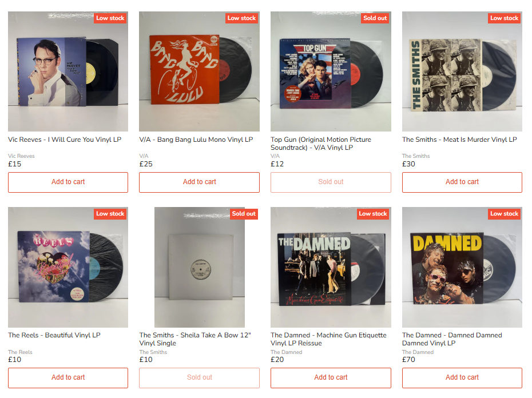Open Vic Reeves album cover image

[68, 71]
